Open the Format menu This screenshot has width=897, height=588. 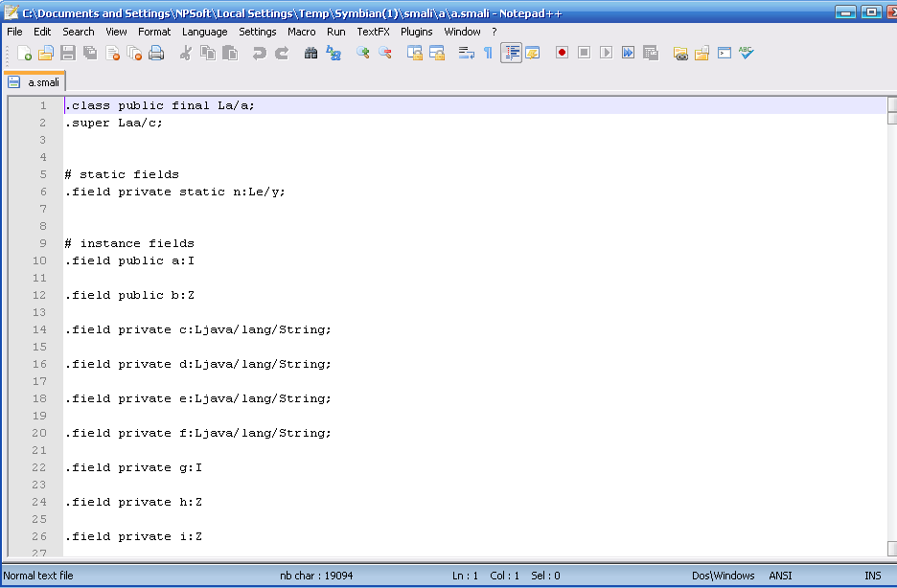[154, 32]
